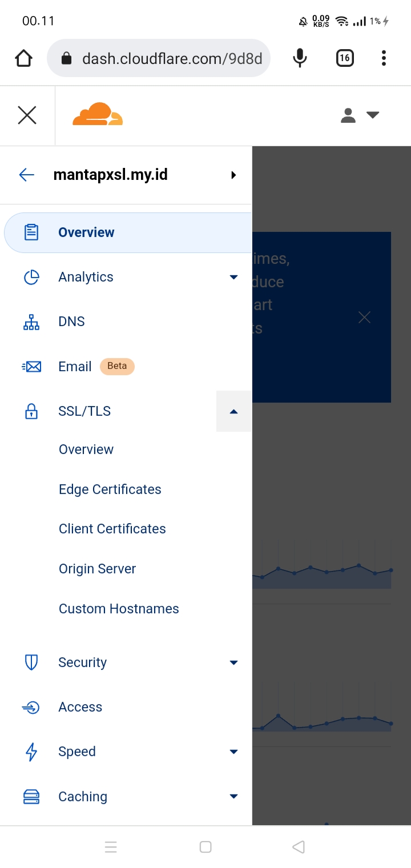
Task: Click the SSL/TLS padlock icon
Action: (31, 411)
